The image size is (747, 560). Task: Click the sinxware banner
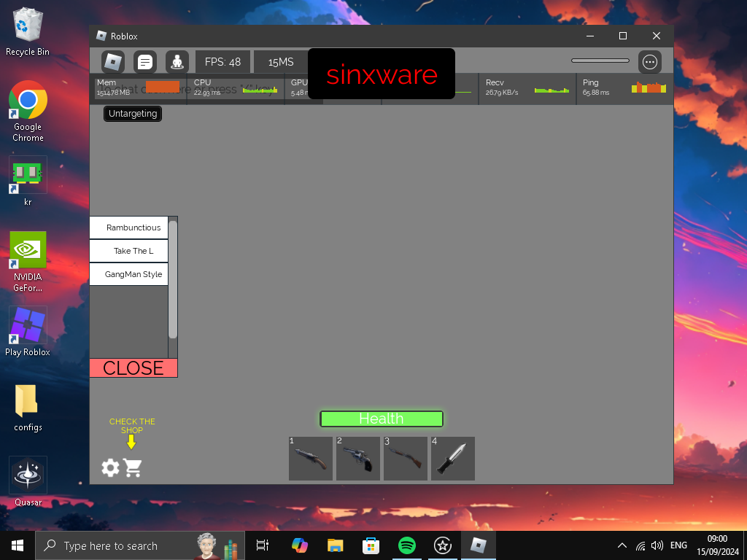382,74
